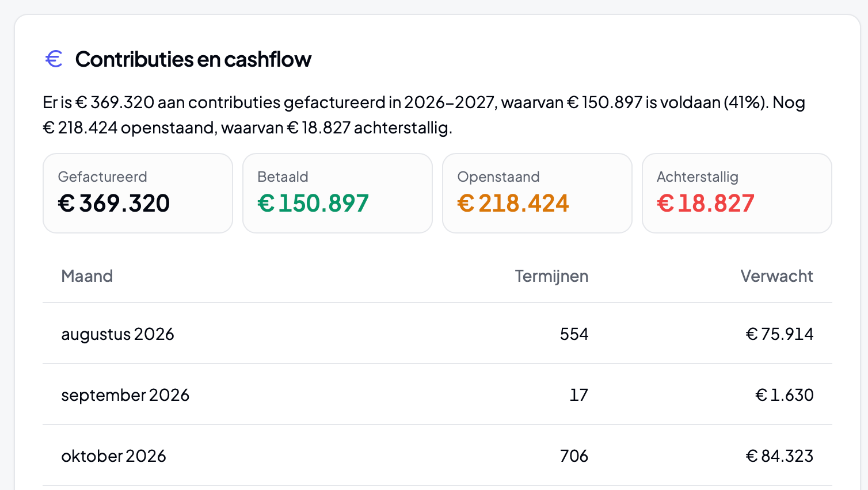Select the september 2026 row
This screenshot has width=868, height=490.
pyautogui.click(x=437, y=395)
